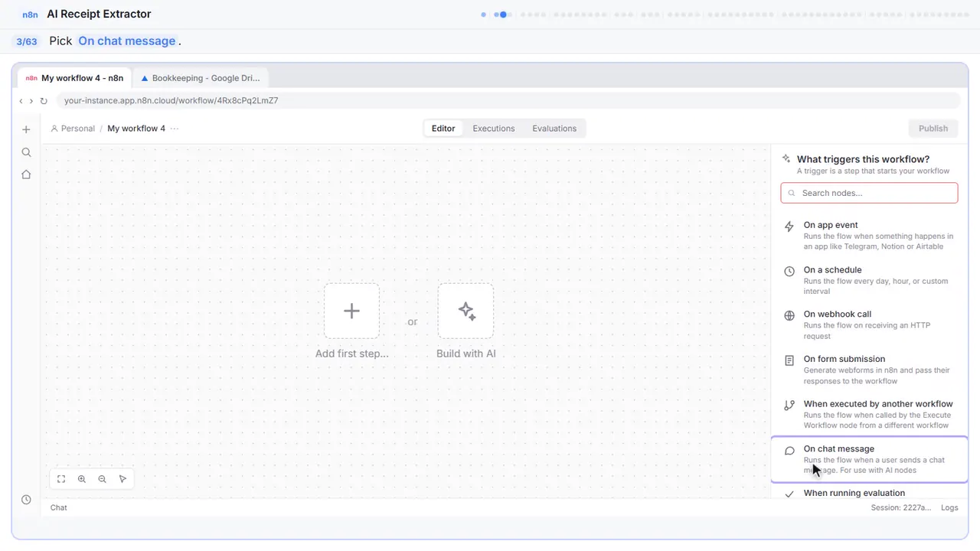Click the Session ID text

click(901, 507)
